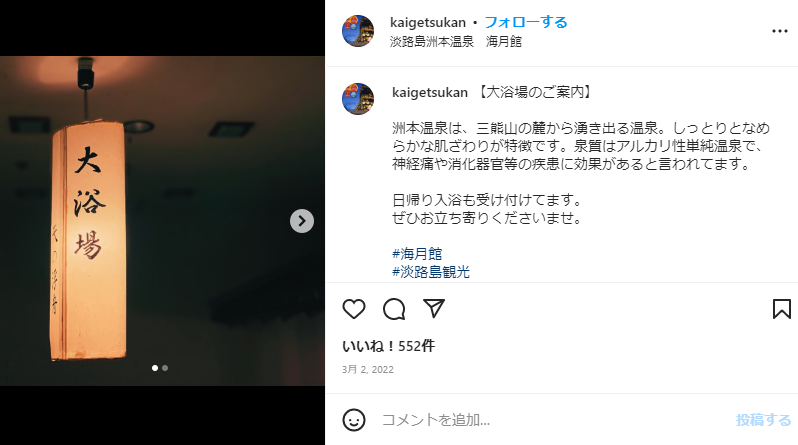Open the three-dot more options menu
The image size is (798, 445).
780,31
